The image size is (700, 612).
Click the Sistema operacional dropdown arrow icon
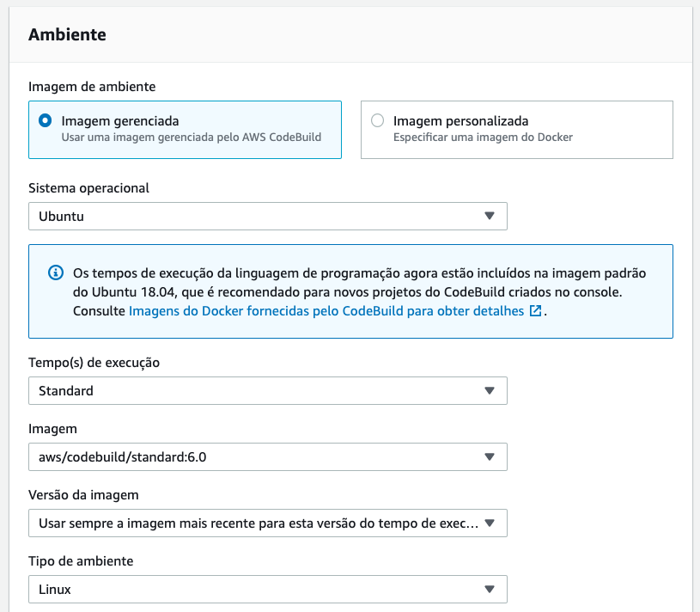click(x=490, y=217)
